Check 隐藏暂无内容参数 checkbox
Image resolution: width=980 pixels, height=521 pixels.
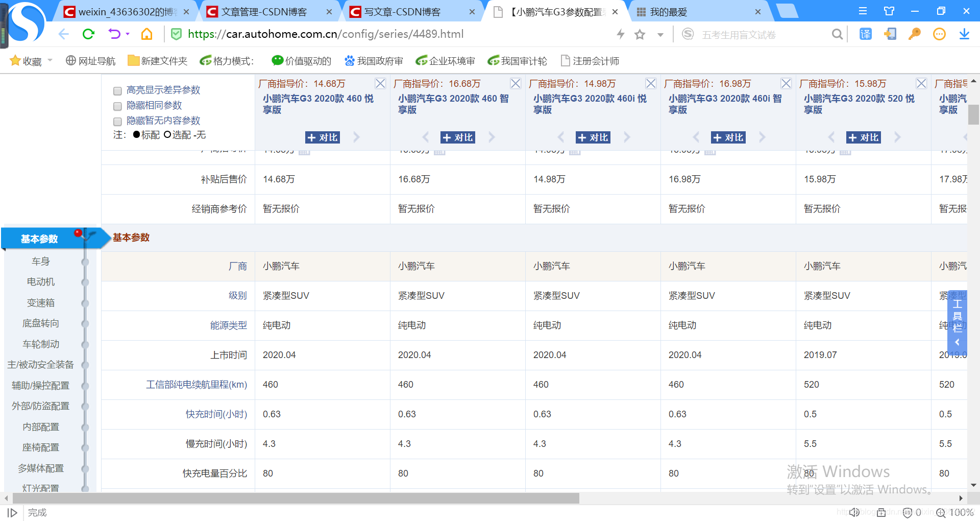[x=117, y=122]
